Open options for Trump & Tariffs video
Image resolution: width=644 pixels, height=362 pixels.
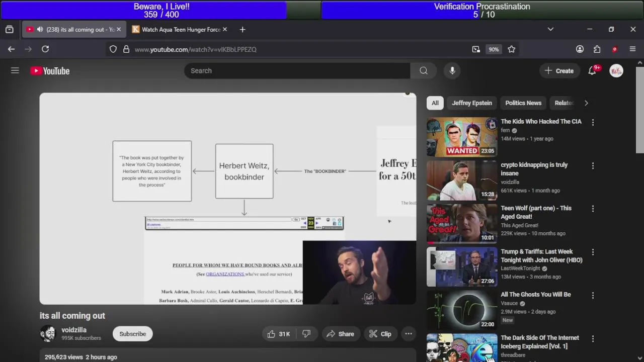593,252
